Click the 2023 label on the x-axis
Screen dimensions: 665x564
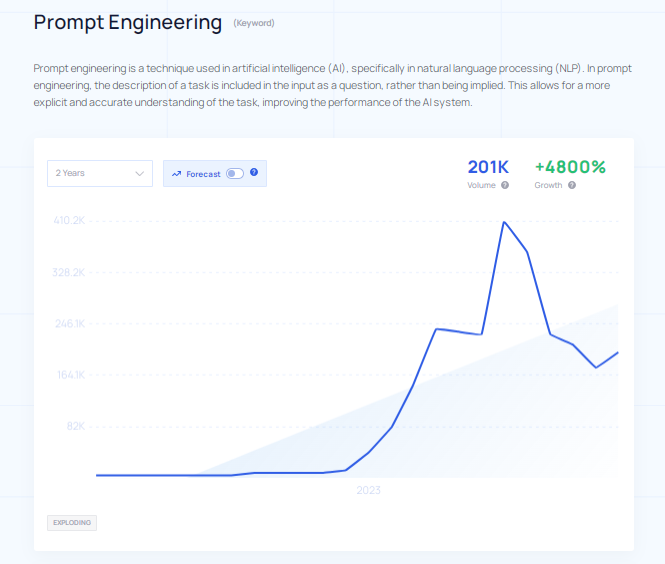pos(368,491)
